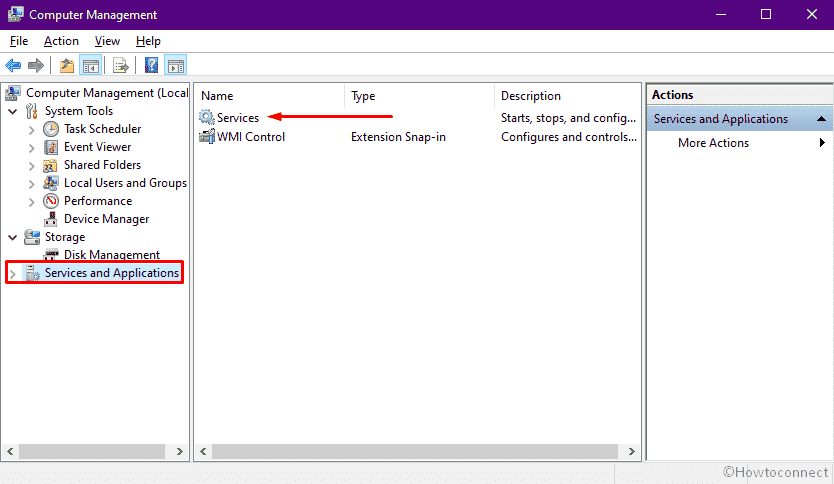Expand the Task Scheduler node

pos(31,130)
